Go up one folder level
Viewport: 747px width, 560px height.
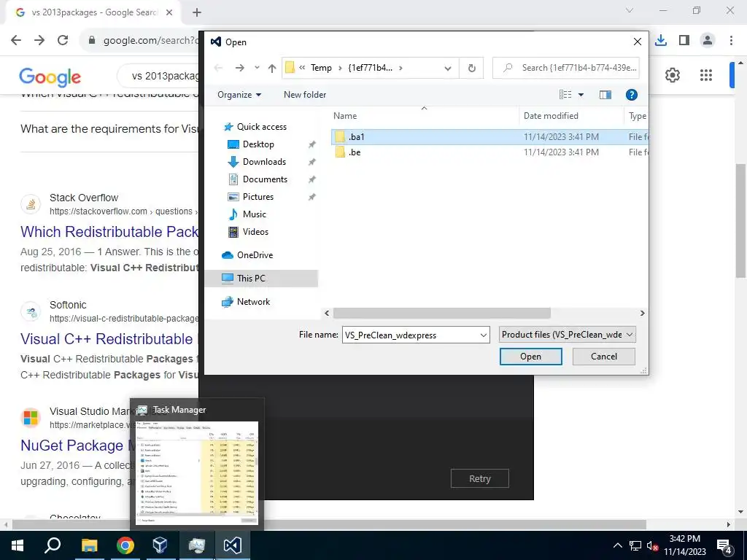(x=272, y=68)
